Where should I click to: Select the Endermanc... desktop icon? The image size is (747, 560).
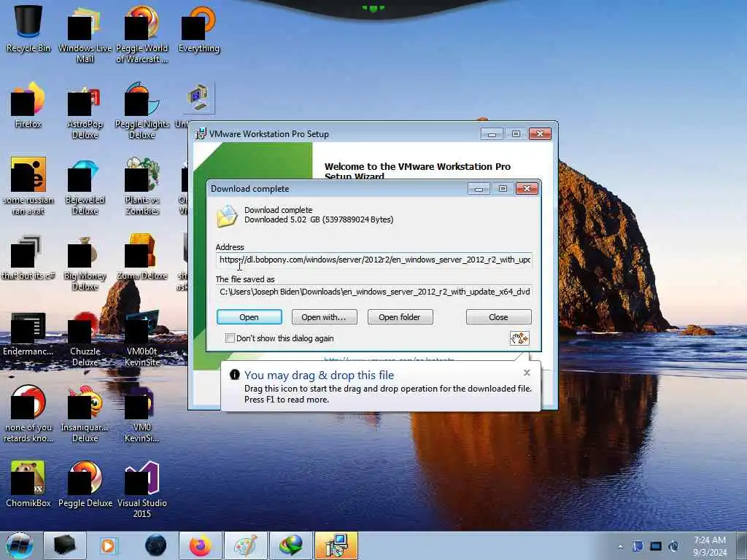click(x=28, y=333)
